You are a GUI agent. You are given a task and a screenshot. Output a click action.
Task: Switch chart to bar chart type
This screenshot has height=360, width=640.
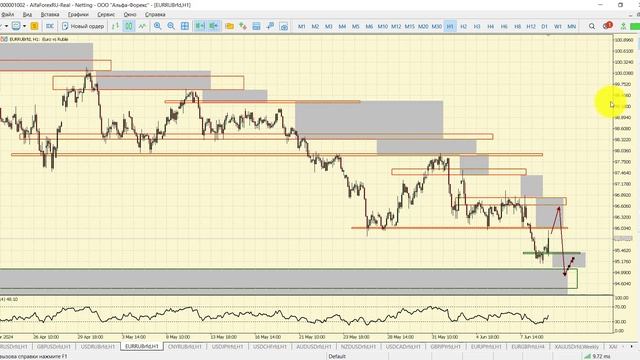click(x=115, y=26)
